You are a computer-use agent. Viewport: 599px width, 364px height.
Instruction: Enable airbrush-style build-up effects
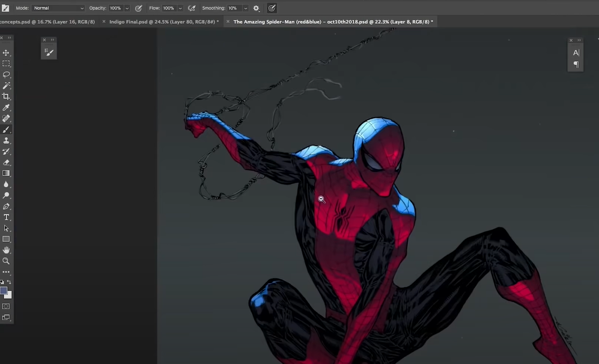(192, 8)
